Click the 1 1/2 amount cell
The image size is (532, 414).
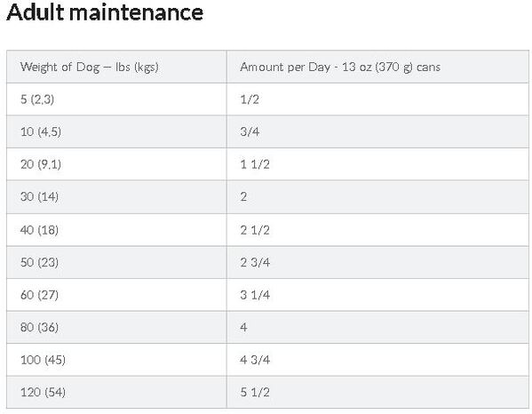pos(377,164)
